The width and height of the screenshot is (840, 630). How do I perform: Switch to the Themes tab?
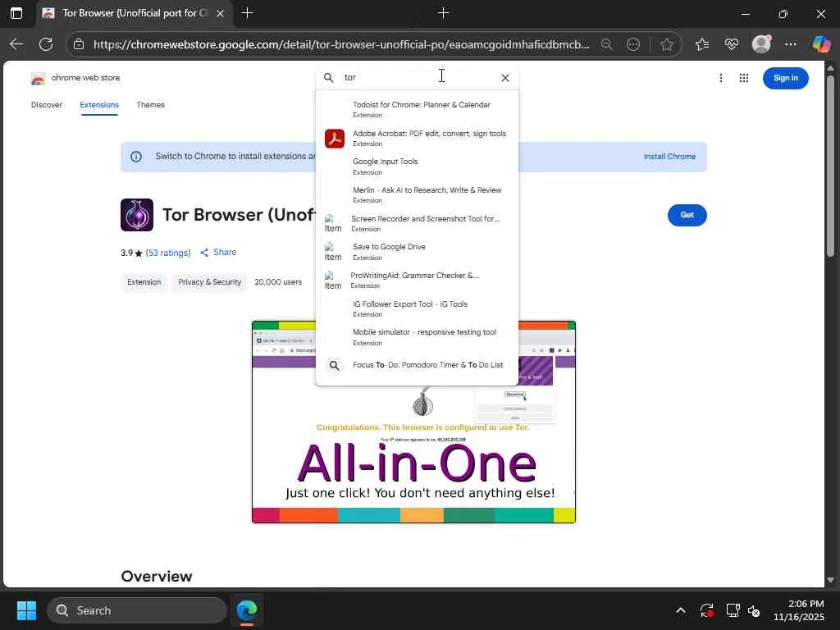coord(151,105)
